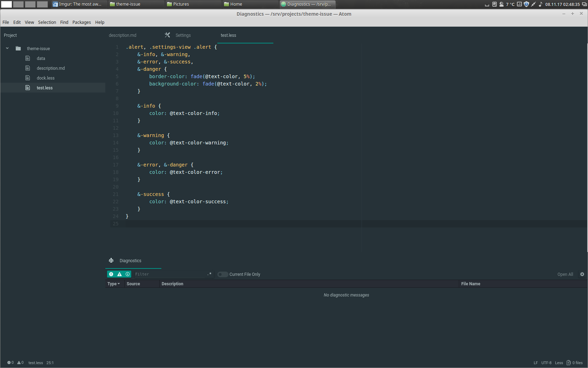This screenshot has width=588, height=368.
Task: Change the Less grammar selector
Action: 559,363
